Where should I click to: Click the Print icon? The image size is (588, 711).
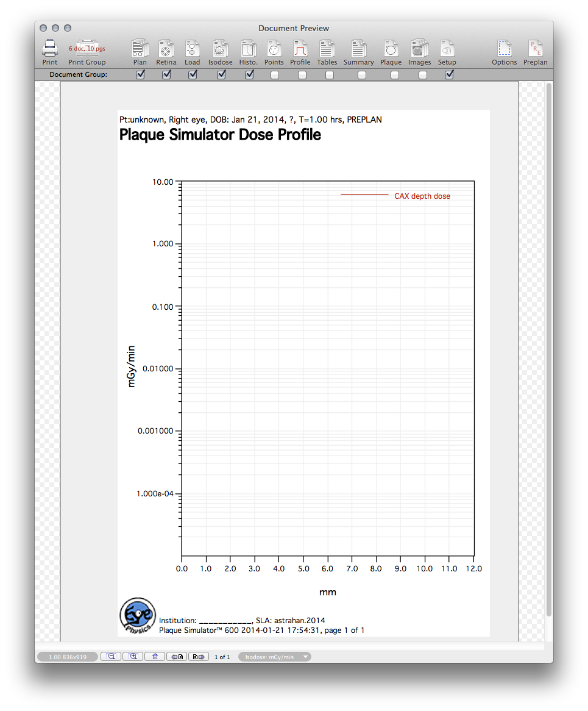(x=50, y=49)
